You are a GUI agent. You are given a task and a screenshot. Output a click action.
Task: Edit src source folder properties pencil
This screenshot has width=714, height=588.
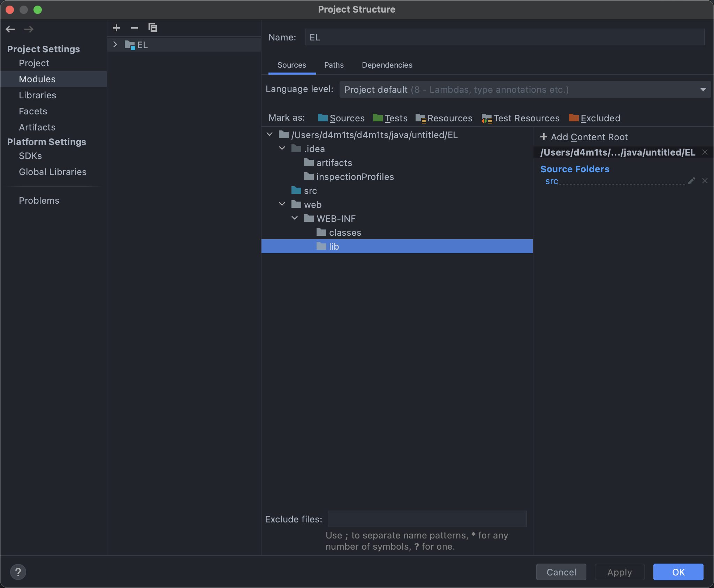click(x=692, y=181)
